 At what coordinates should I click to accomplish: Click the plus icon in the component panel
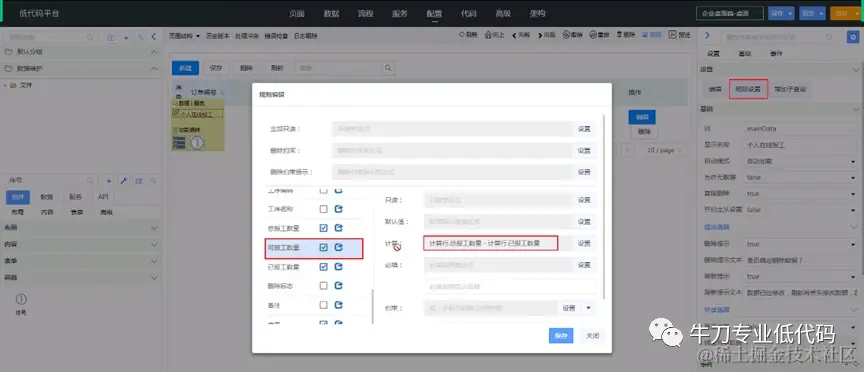click(x=109, y=181)
